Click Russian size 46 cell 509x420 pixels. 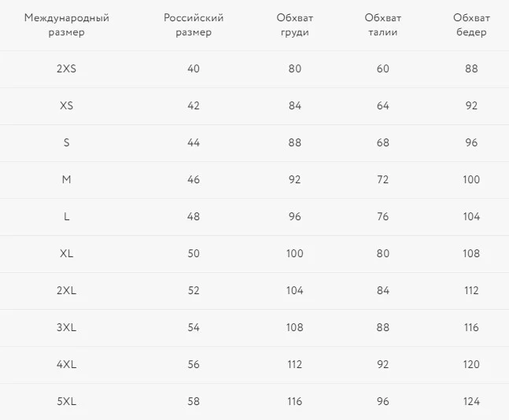(x=194, y=179)
